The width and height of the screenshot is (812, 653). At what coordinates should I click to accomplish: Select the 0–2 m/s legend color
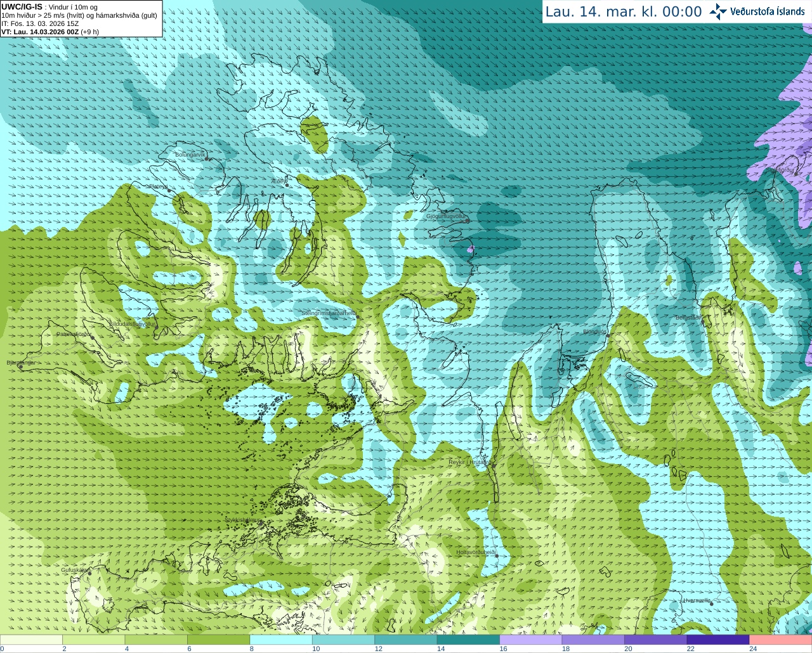click(31, 639)
